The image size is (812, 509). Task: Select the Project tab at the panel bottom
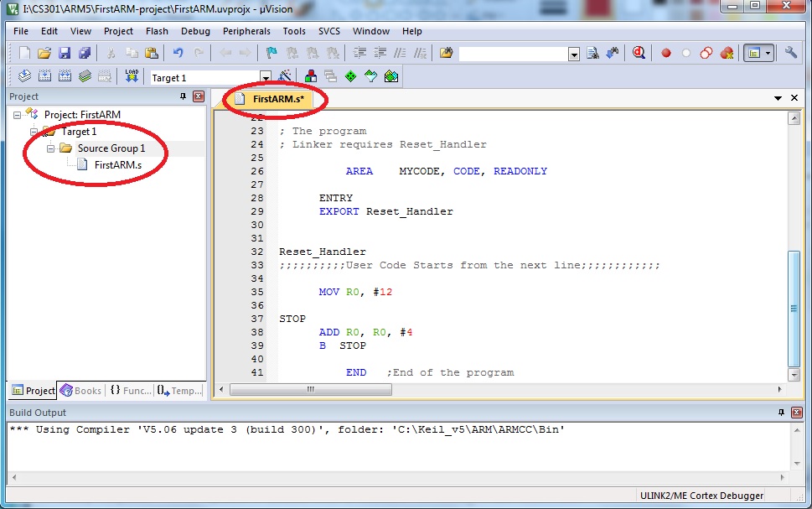(33, 390)
